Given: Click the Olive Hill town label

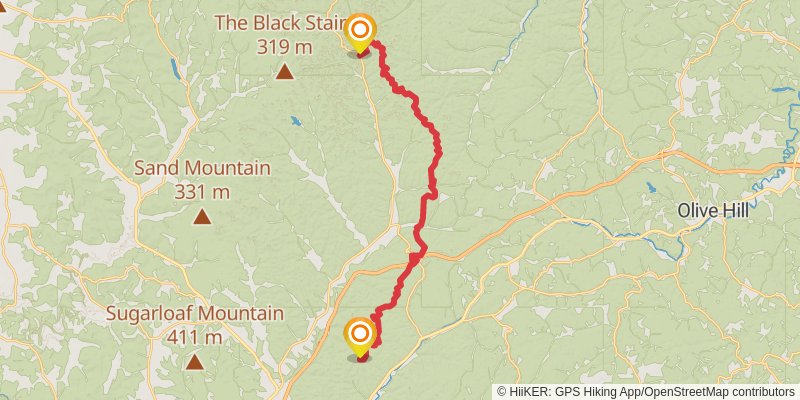Looking at the screenshot, I should tap(713, 211).
